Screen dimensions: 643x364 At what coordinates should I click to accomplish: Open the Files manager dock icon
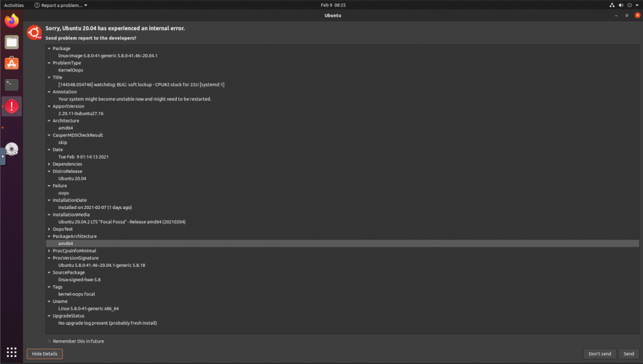point(12,42)
